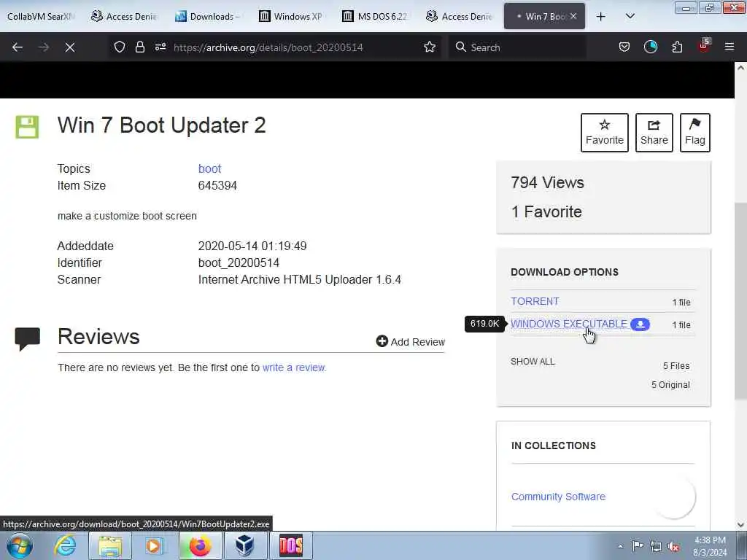Click the 'Win 7 Boot Updater 2' title
Viewport: 747px width, 560px height.
(161, 125)
